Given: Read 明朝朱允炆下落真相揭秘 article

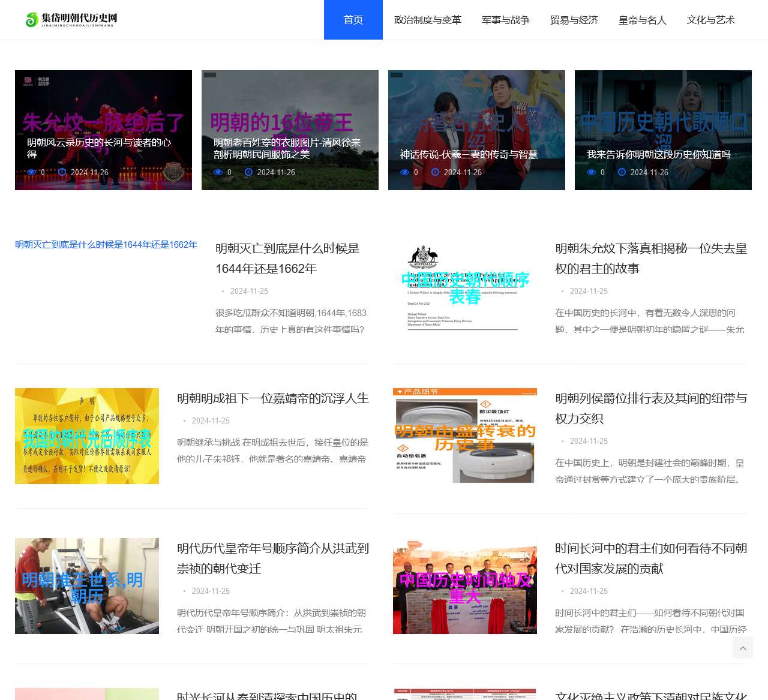Looking at the screenshot, I should (x=651, y=259).
